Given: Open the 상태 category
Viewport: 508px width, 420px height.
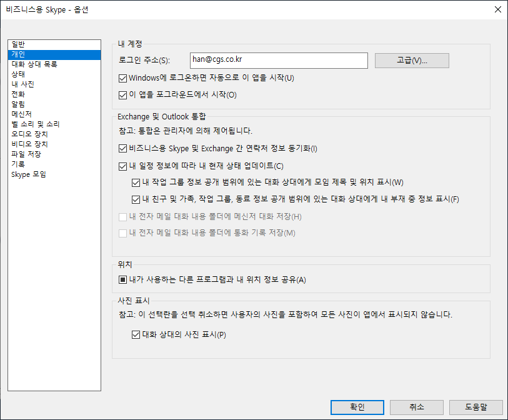Looking at the screenshot, I should pyautogui.click(x=54, y=74).
